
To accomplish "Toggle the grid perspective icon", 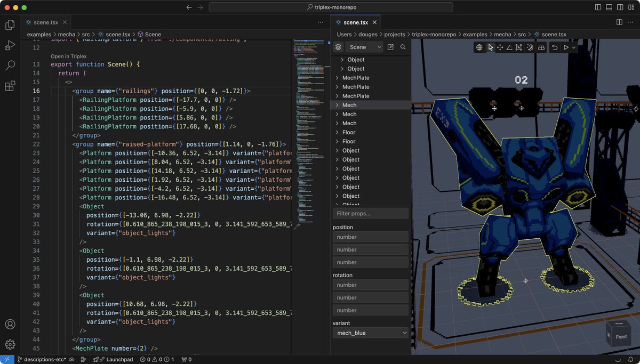I will tap(541, 47).
